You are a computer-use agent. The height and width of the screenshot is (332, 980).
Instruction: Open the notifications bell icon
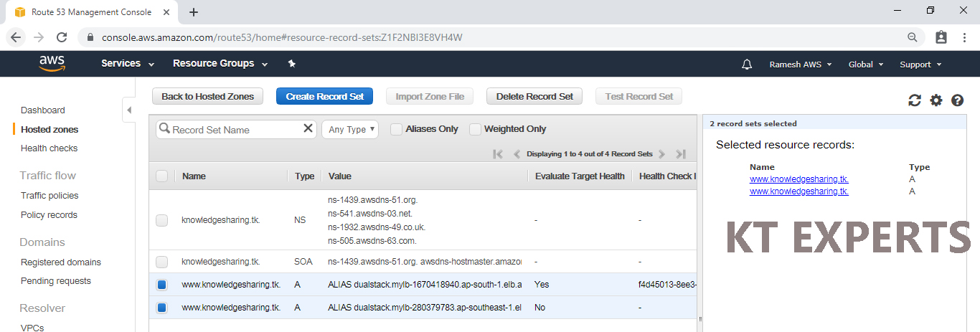pos(747,65)
